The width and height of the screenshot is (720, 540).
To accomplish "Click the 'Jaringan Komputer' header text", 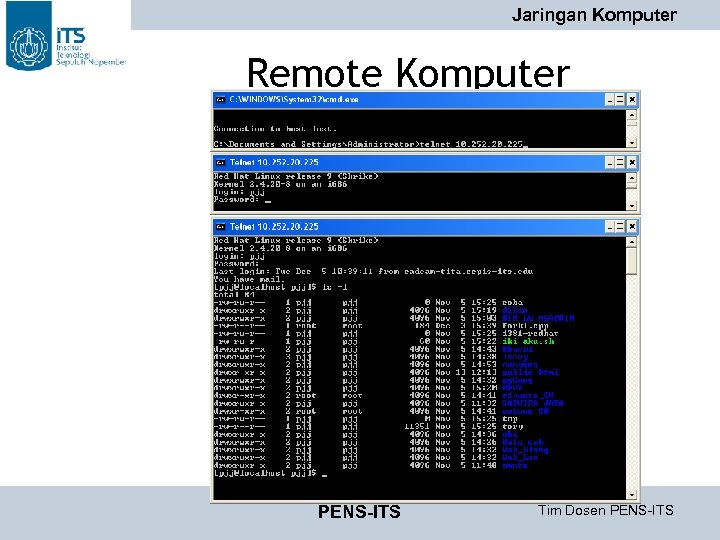I will [x=594, y=15].
